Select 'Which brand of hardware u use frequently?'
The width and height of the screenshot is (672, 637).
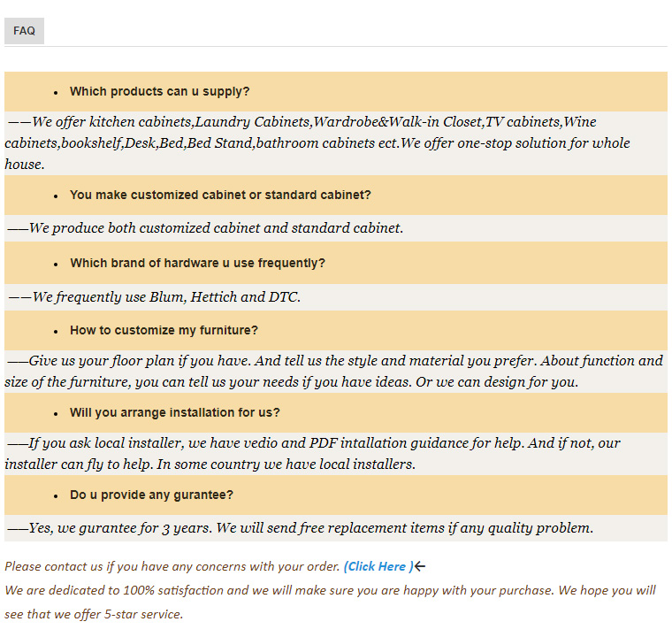coord(197,263)
